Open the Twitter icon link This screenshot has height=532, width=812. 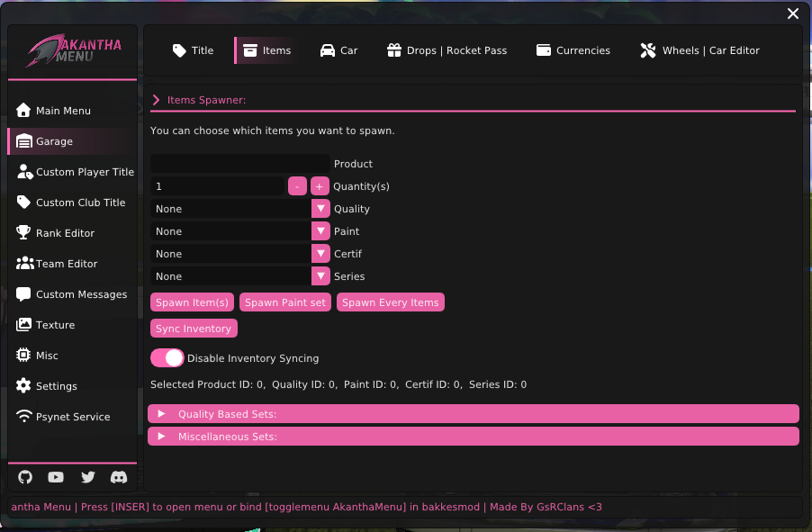(87, 477)
